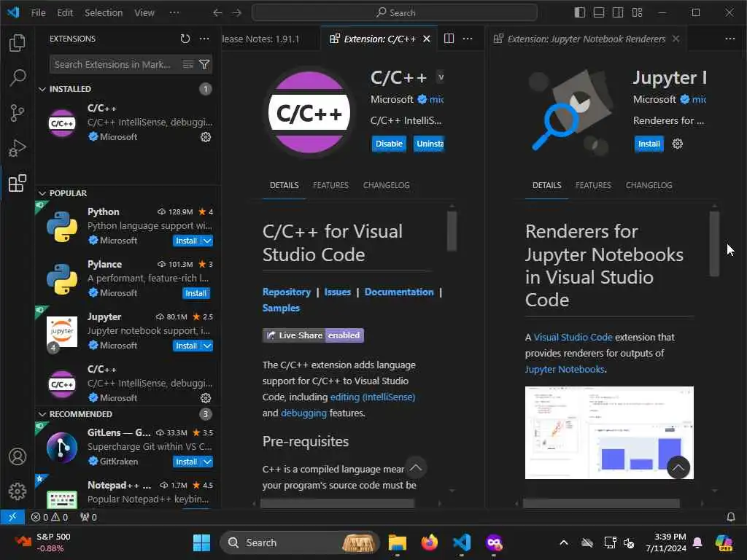
Task: Toggle primary side bar layout button
Action: click(580, 13)
